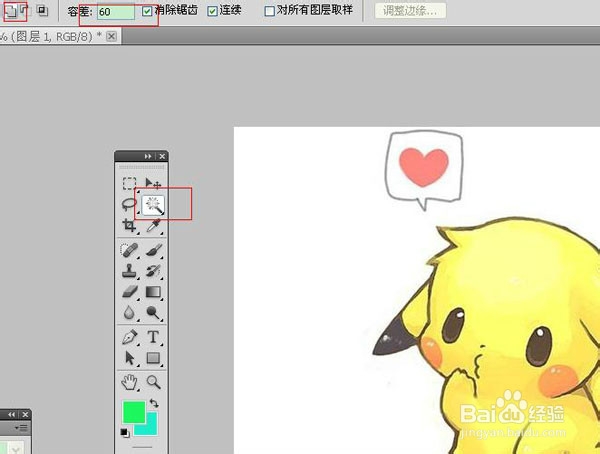Collapse toolbox using double-arrow icon
This screenshot has width=600, height=454.
pos(148,156)
